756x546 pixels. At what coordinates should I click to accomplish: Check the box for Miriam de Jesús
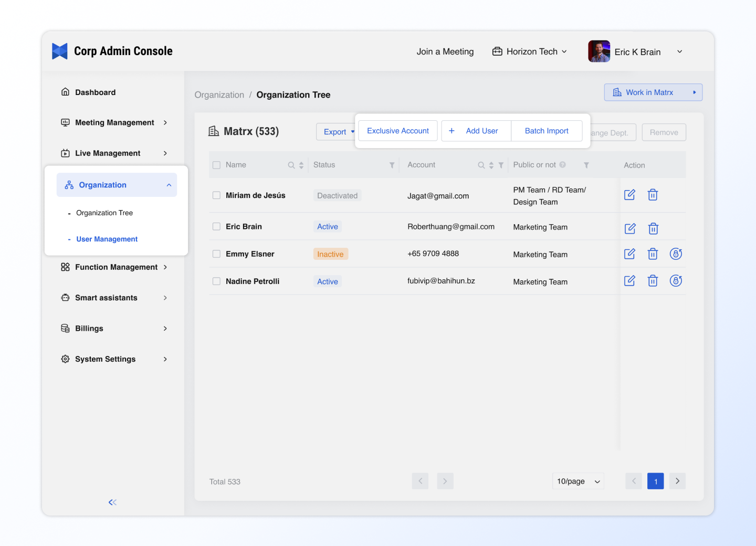216,195
